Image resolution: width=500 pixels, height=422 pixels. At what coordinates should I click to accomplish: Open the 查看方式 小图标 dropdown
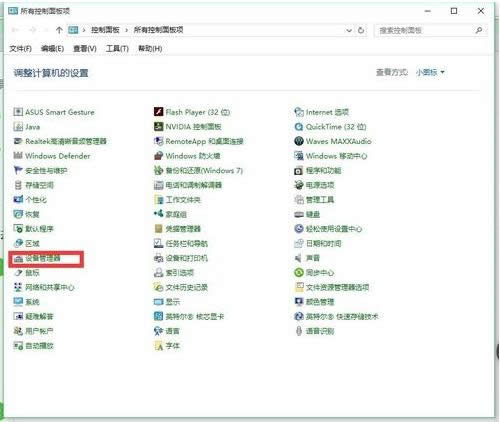pyautogui.click(x=430, y=72)
